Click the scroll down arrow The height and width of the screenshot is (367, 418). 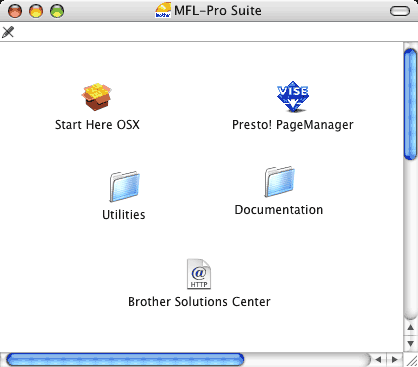click(x=411, y=343)
